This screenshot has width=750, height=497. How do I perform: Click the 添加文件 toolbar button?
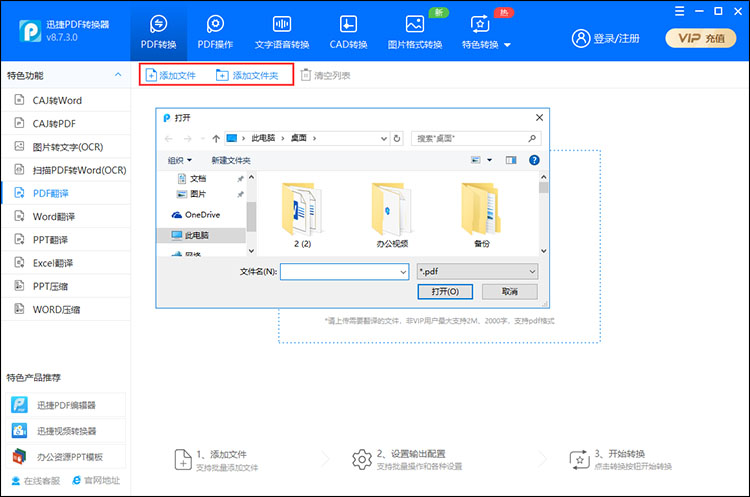click(x=171, y=75)
